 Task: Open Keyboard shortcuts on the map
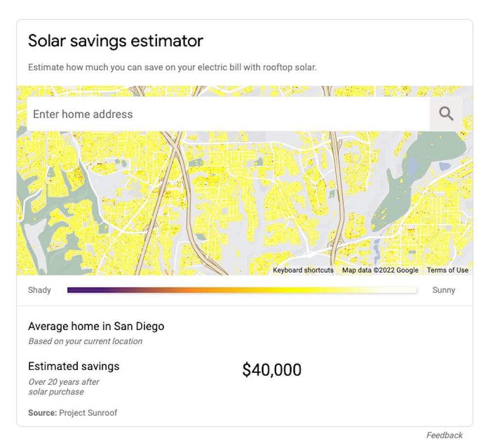tap(303, 270)
